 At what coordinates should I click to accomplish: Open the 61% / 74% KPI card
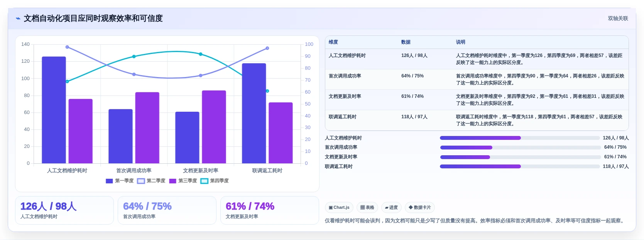(x=270, y=210)
